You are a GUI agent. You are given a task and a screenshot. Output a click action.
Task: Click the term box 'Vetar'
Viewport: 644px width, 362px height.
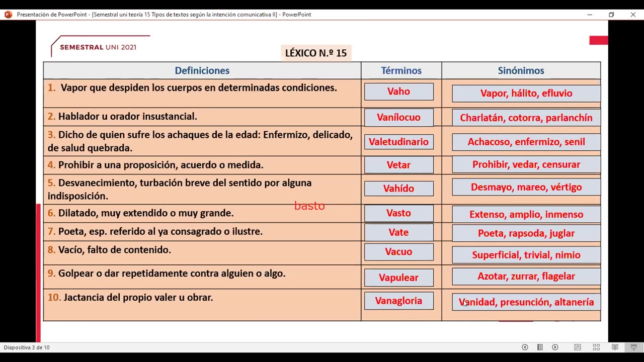399,165
